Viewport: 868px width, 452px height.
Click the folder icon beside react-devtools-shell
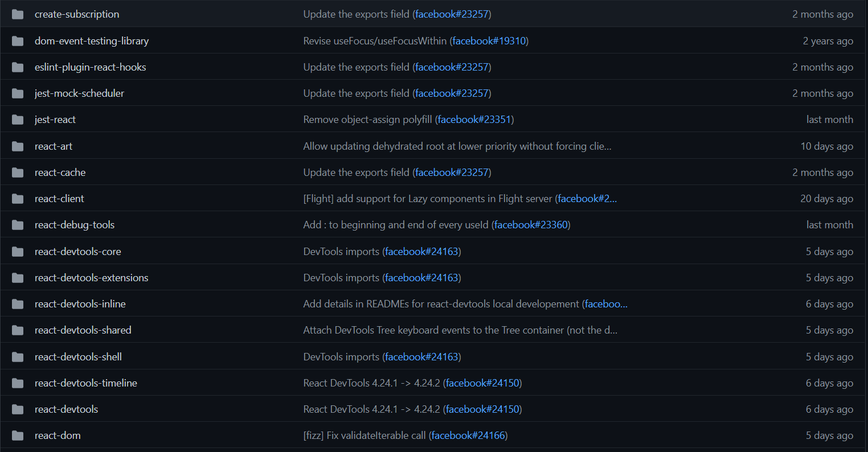click(18, 357)
